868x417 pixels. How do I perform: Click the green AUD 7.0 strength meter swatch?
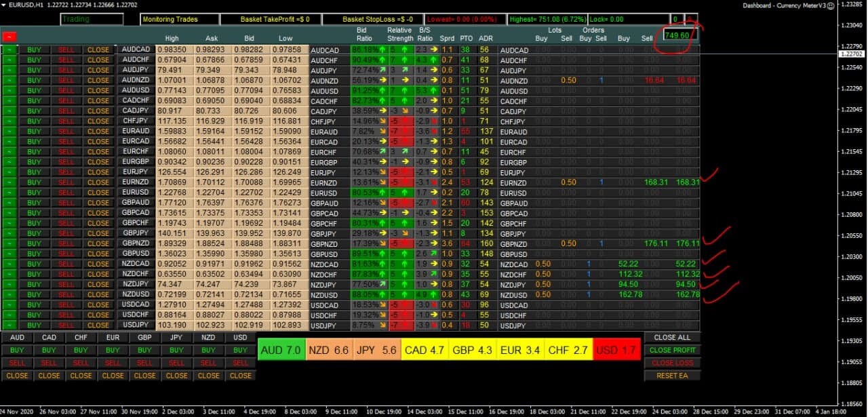[x=281, y=349]
